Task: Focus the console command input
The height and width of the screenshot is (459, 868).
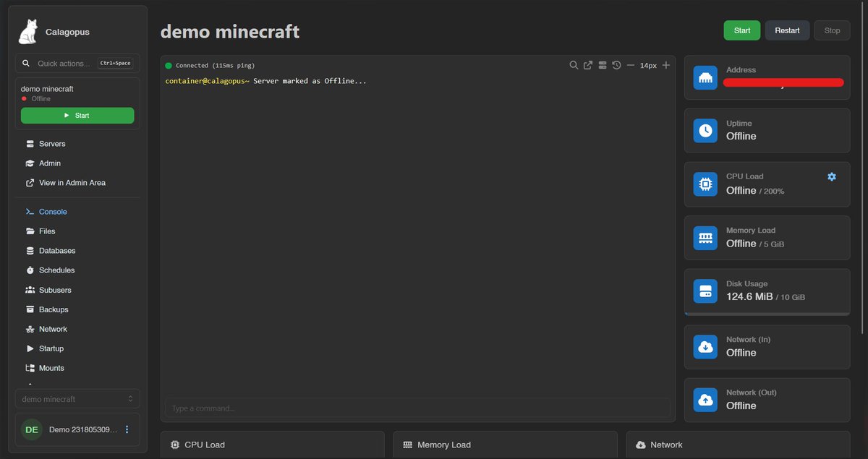Action: pyautogui.click(x=417, y=408)
